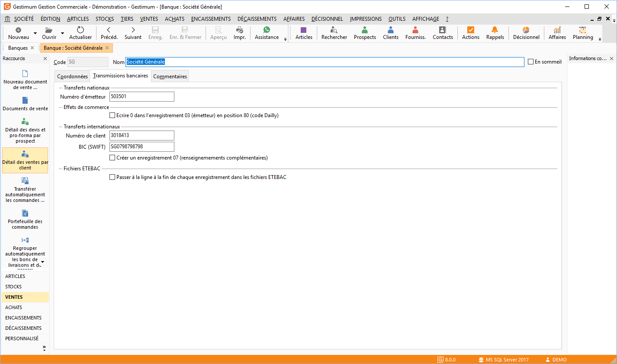Open Fourniss. suppliers icon
This screenshot has height=364, width=617.
pos(415,30)
